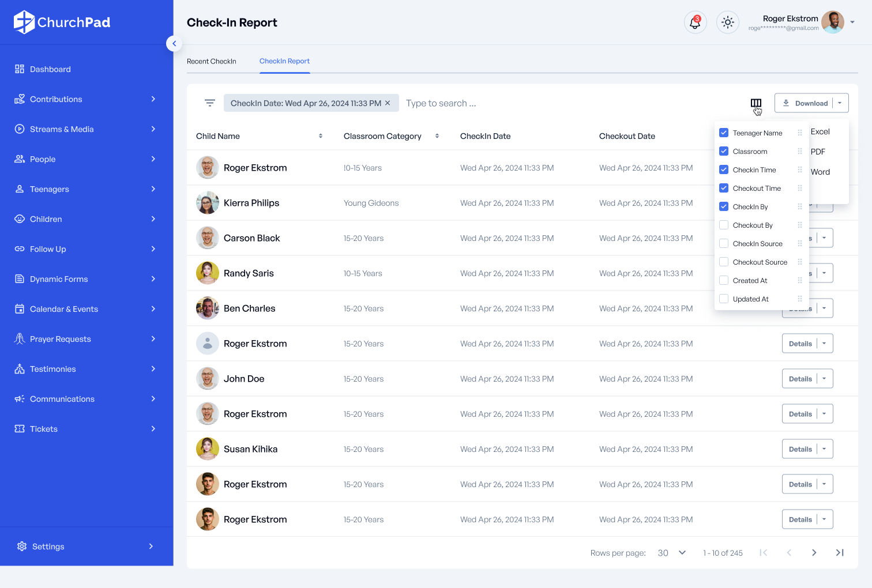Viewport: 872px width, 588px height.
Task: Switch to the Recent CheckIn tab
Action: click(212, 61)
